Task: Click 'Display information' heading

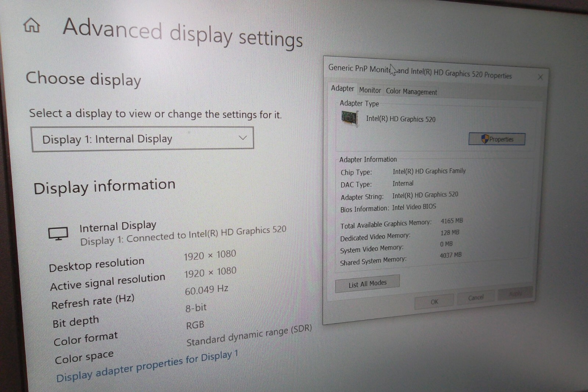Action: tap(104, 186)
